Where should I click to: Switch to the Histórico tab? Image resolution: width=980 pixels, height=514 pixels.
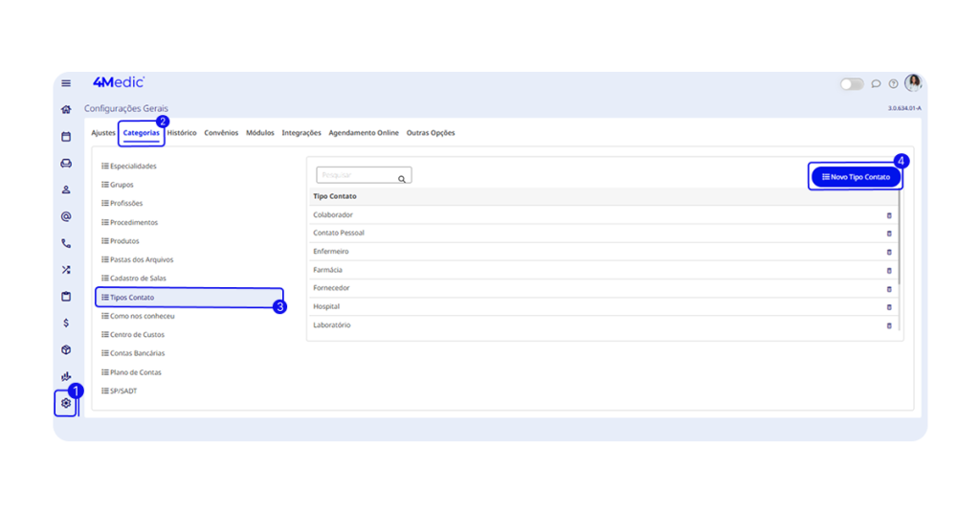182,133
